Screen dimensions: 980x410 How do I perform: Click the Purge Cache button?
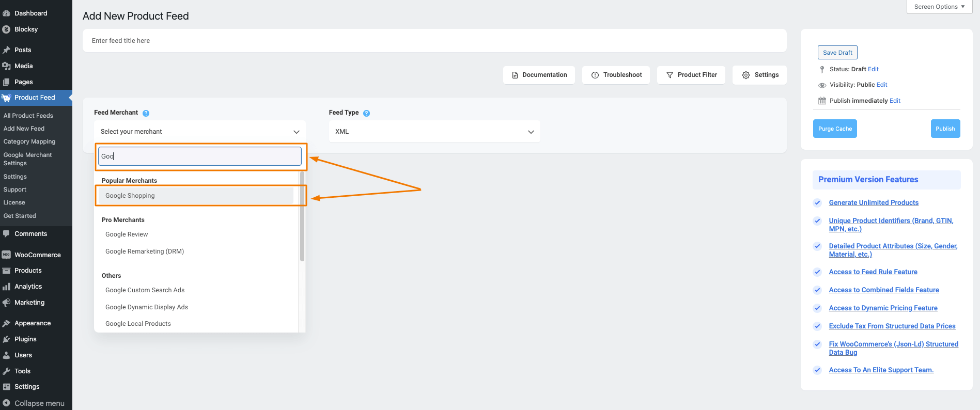tap(835, 129)
